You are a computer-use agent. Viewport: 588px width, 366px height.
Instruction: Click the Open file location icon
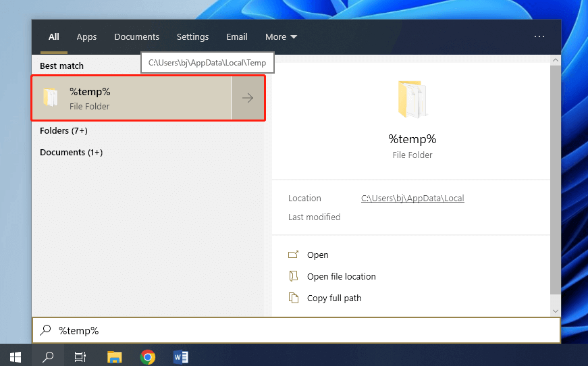tap(293, 276)
